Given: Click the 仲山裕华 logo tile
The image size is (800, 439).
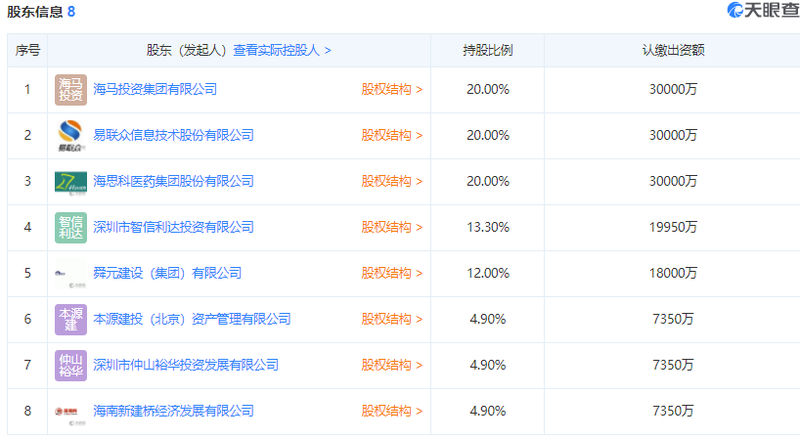Looking at the screenshot, I should (x=71, y=365).
